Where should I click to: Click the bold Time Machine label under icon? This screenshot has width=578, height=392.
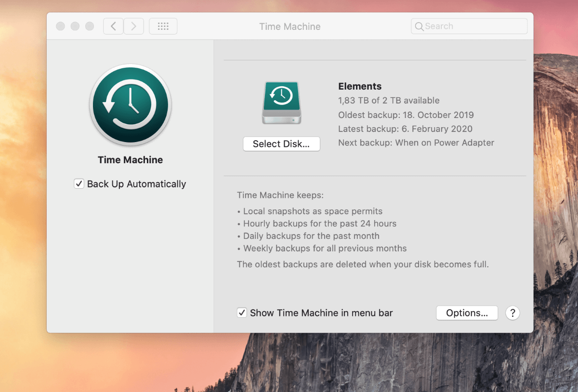pyautogui.click(x=131, y=160)
